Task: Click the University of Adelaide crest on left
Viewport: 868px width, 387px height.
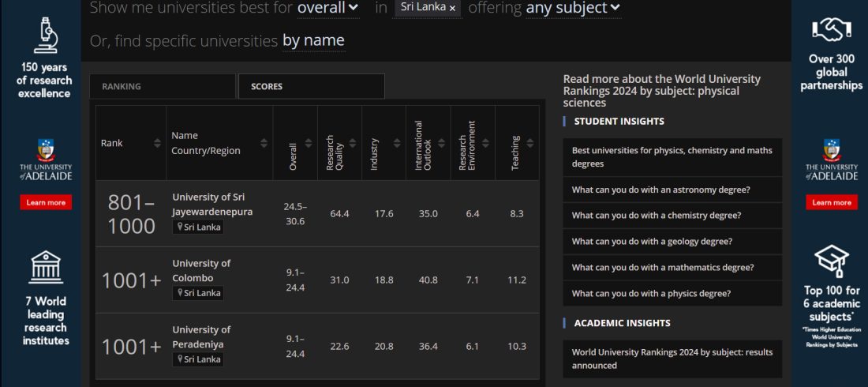Action: tap(46, 151)
